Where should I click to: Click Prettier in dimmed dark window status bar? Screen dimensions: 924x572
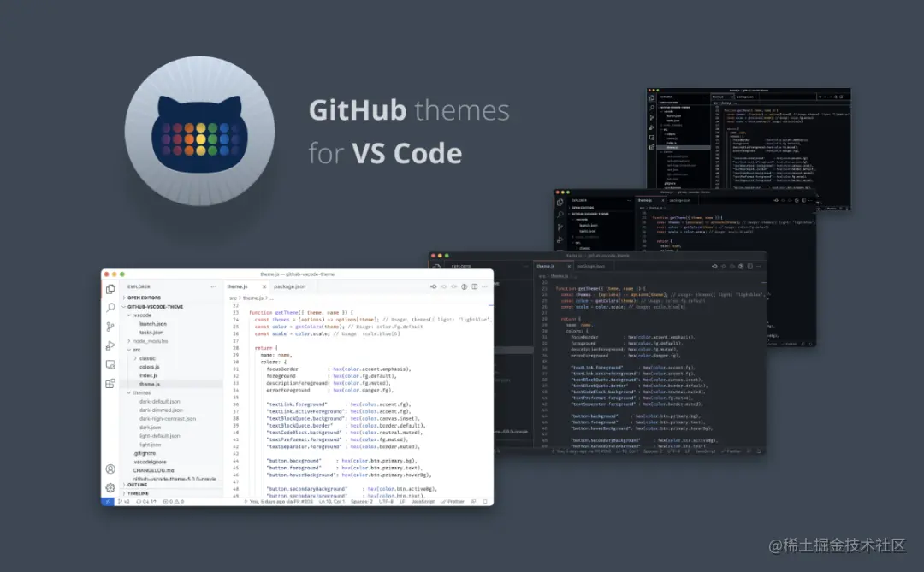pos(731,451)
